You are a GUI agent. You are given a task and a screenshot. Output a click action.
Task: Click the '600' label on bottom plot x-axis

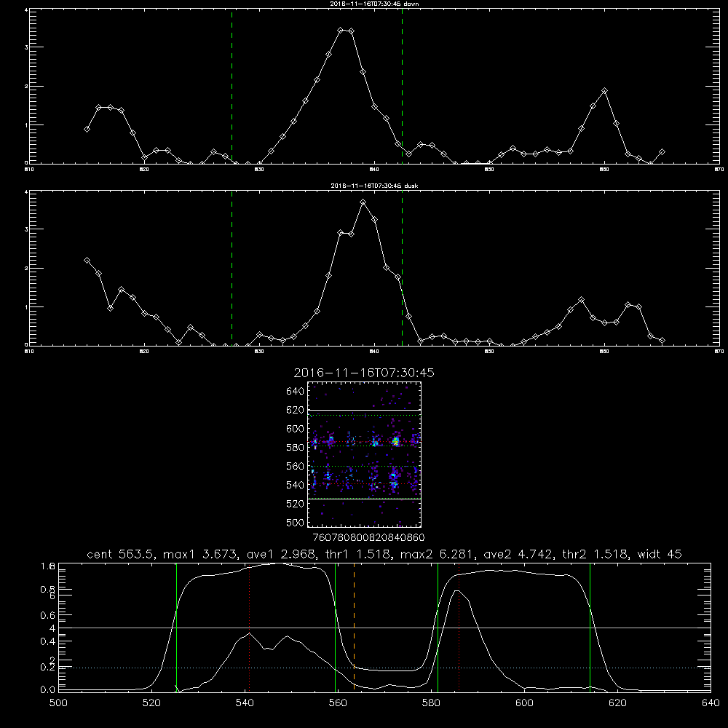click(x=524, y=703)
